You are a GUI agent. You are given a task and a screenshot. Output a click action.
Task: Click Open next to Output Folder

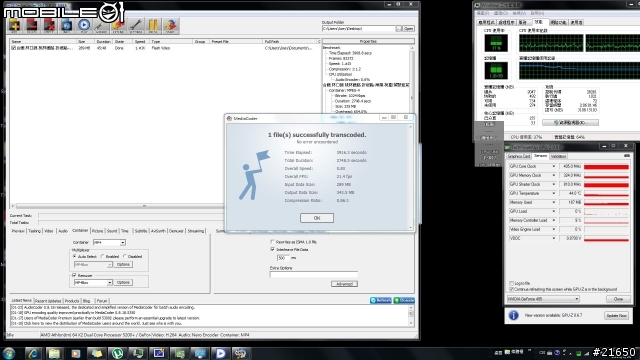[x=409, y=29]
